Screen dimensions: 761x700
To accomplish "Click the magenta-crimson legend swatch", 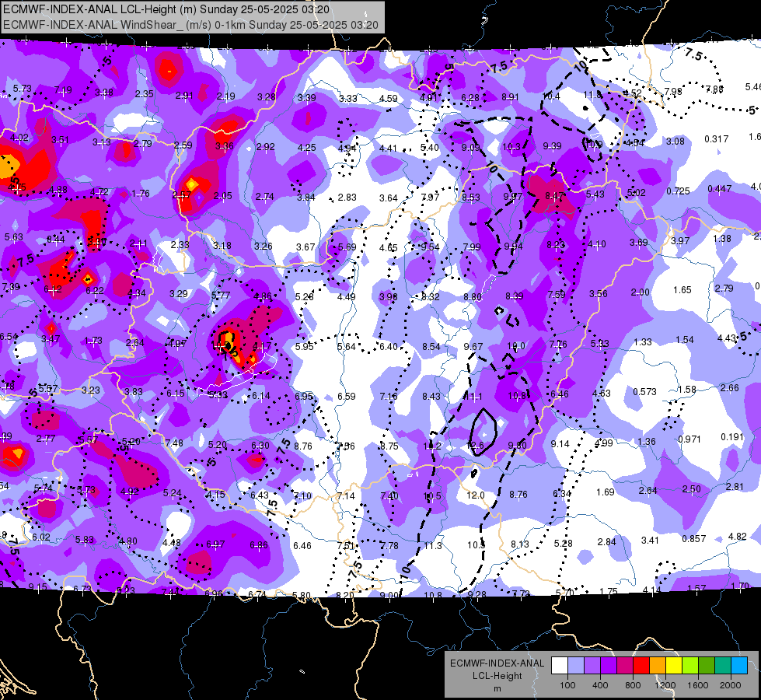I will tap(625, 666).
